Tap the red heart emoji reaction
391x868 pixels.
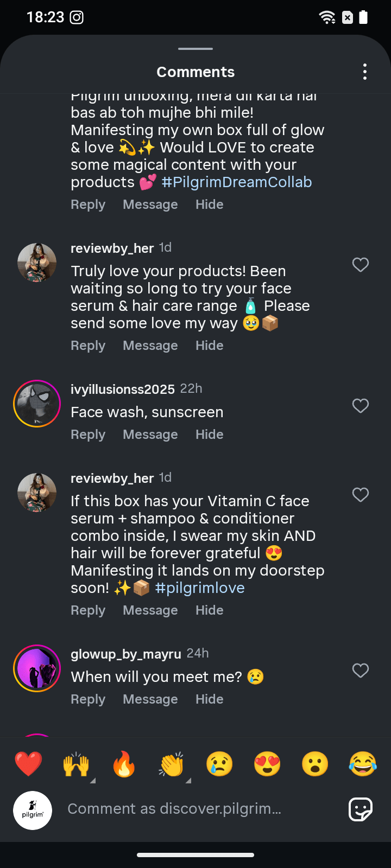(28, 764)
